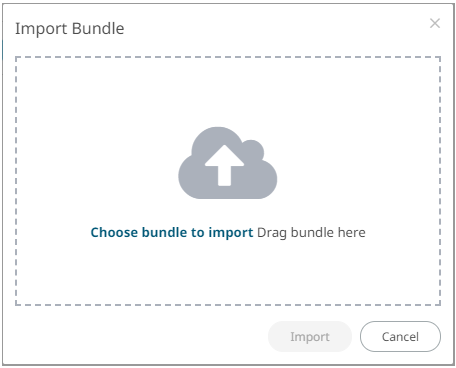
Task: Click the word Bundle in the dialog header
Action: pos(98,28)
